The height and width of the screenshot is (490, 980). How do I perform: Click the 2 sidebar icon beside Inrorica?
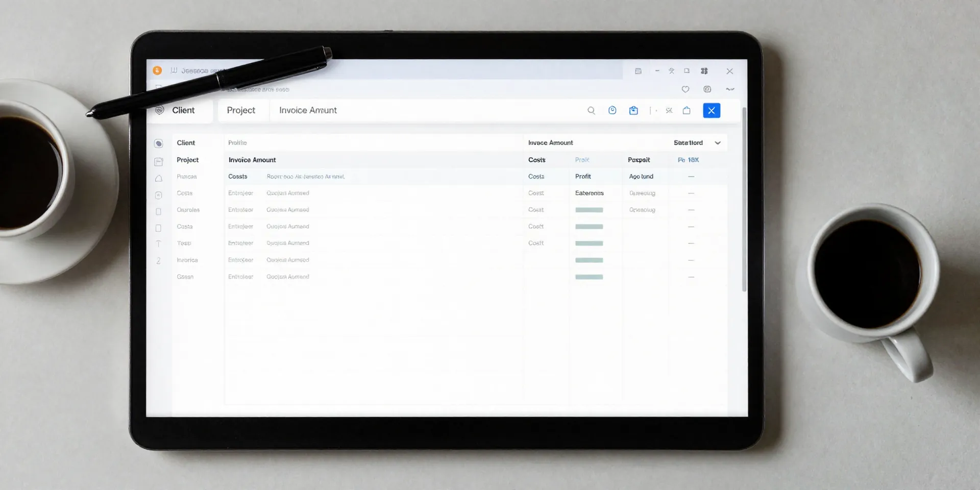coord(159,261)
